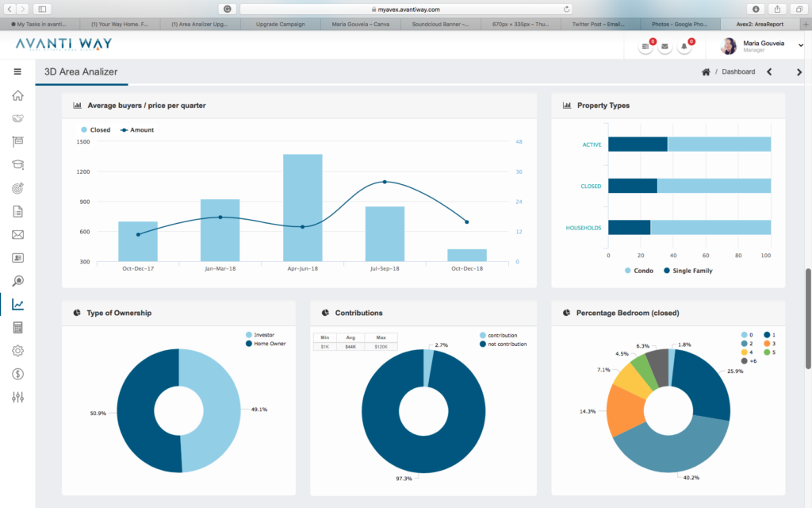Open the settings gear in sidebar
Image resolution: width=812 pixels, height=508 pixels.
(17, 351)
